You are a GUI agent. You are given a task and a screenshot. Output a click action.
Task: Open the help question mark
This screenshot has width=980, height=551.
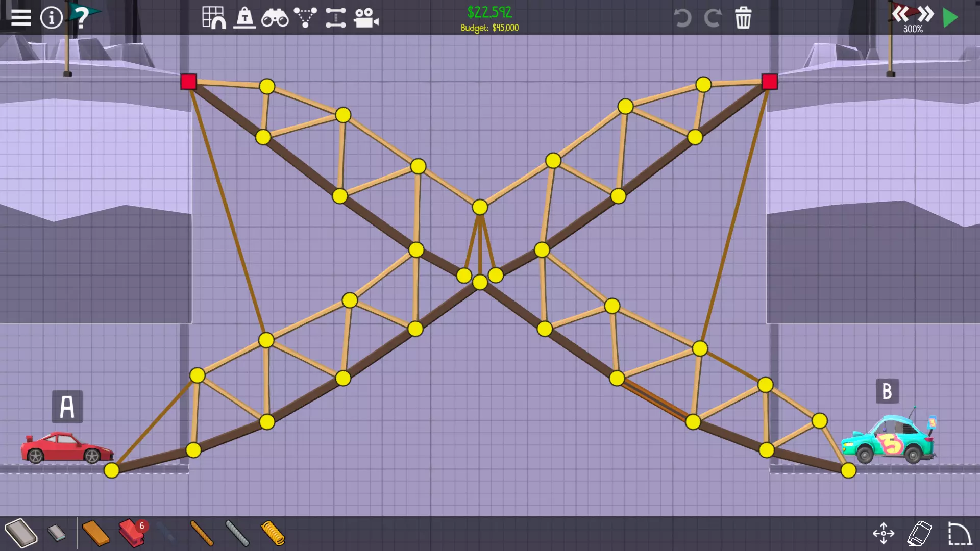click(82, 17)
